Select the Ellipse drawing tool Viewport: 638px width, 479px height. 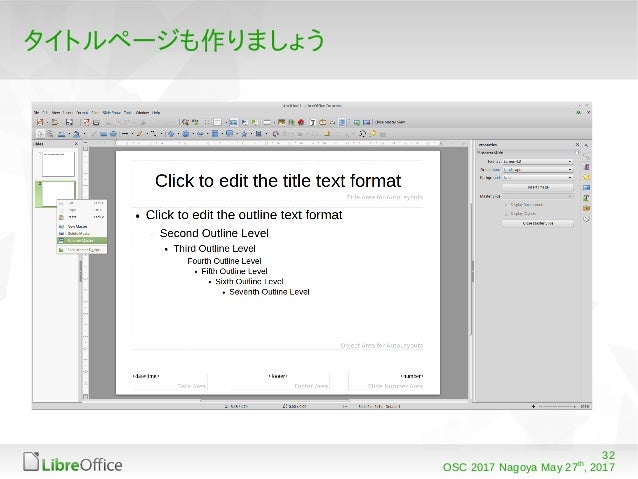point(113,133)
